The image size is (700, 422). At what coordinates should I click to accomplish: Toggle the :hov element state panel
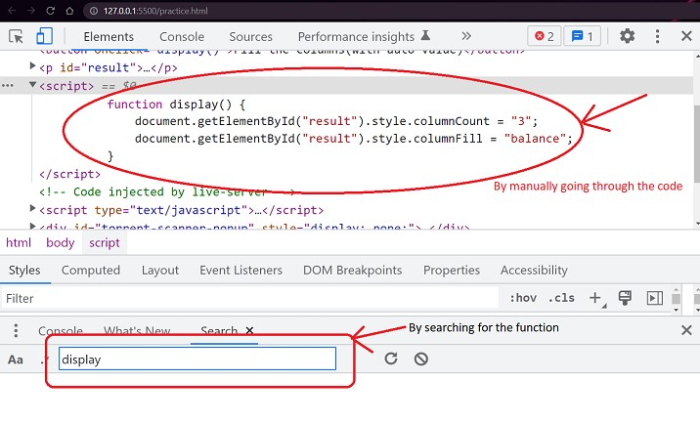coord(523,298)
